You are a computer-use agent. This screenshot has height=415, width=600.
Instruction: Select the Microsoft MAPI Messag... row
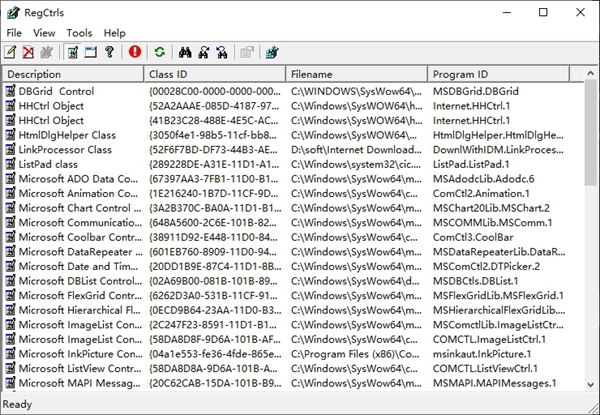(x=293, y=383)
